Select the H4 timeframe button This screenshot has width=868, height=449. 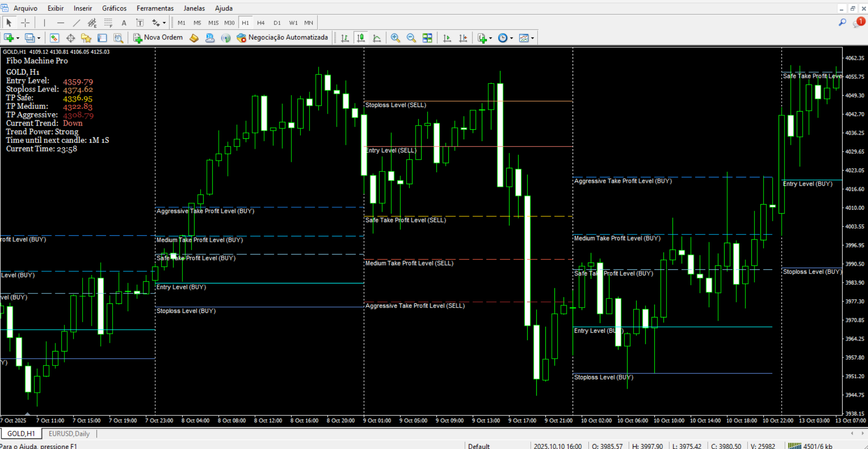click(x=260, y=23)
